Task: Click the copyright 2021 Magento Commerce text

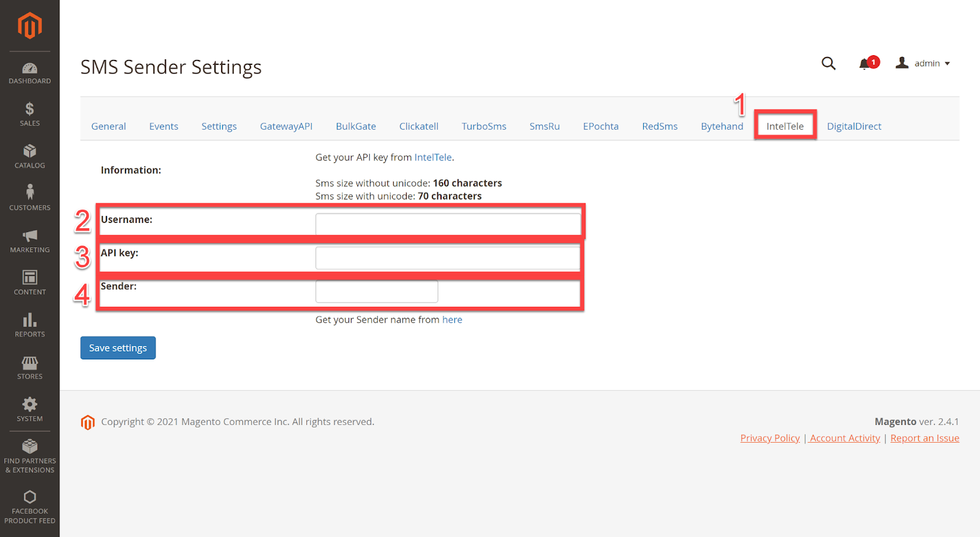Action: [238, 422]
